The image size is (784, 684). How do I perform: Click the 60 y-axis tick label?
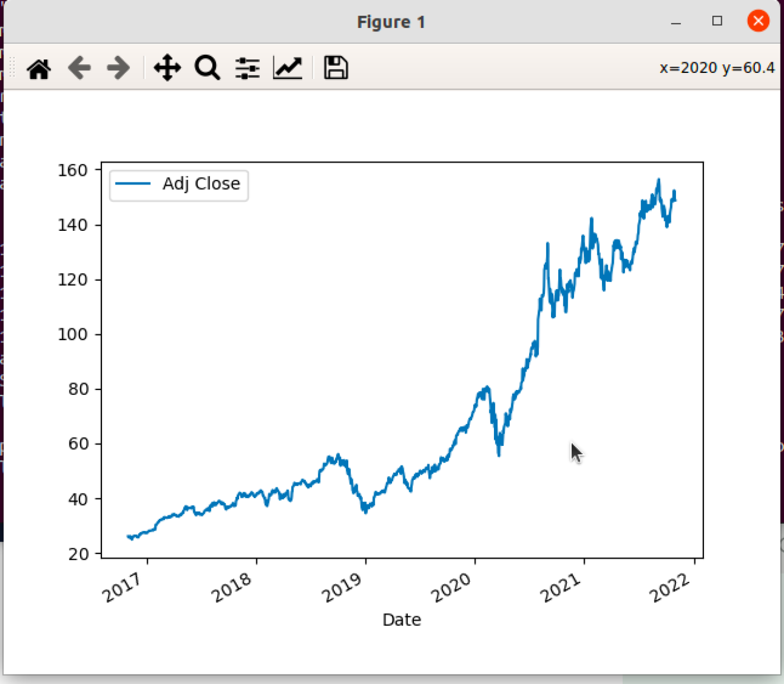point(78,444)
